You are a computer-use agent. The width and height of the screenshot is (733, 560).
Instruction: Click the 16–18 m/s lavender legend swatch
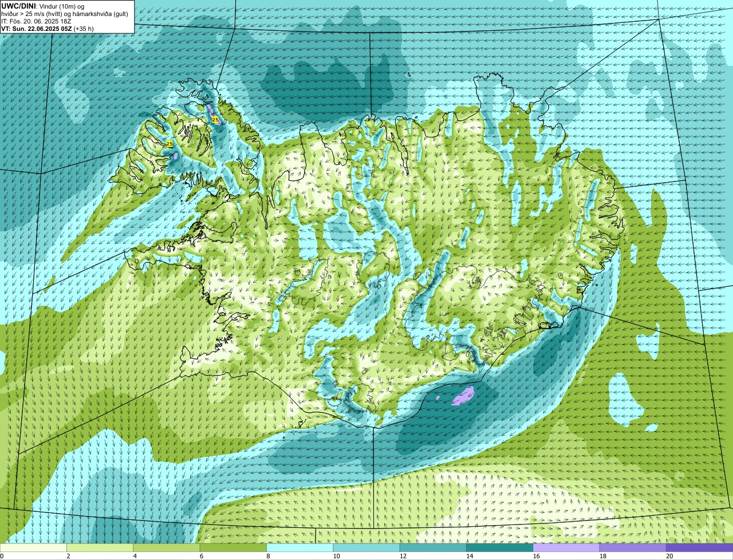[x=566, y=547]
